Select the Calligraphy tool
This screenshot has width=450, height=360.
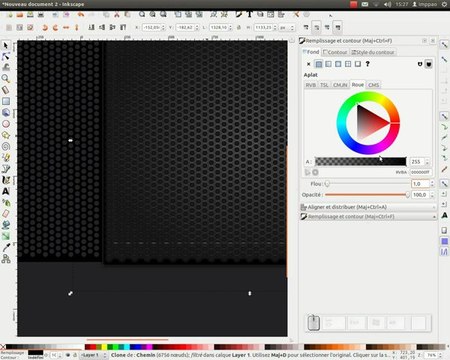(6, 180)
